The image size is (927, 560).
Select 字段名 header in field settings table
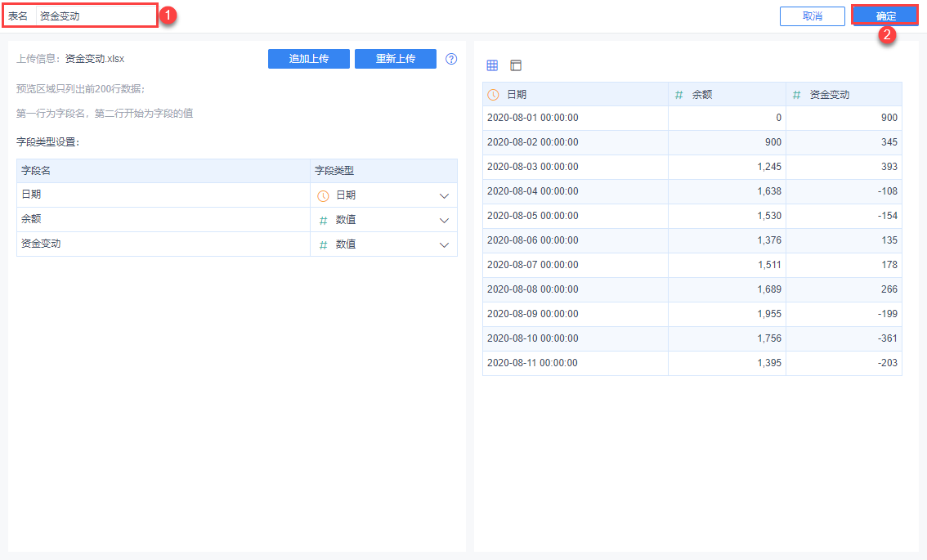click(163, 171)
